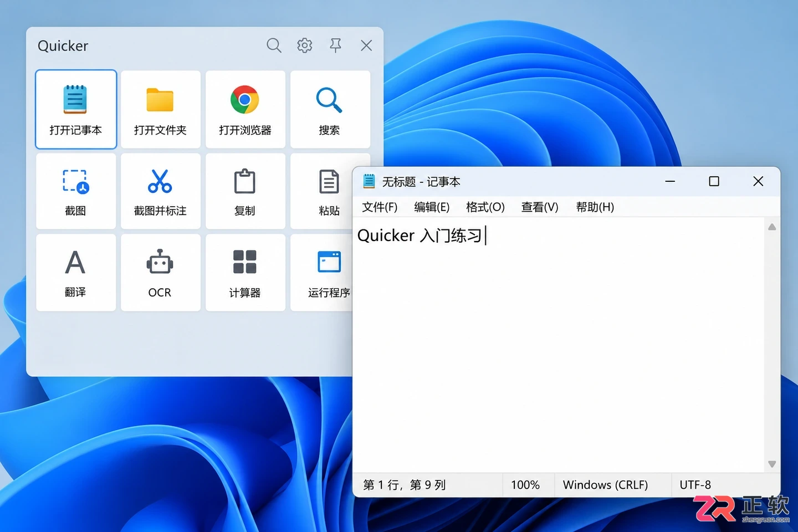The width and height of the screenshot is (798, 532).
Task: Click the 复制 clipboard tile
Action: 245,191
